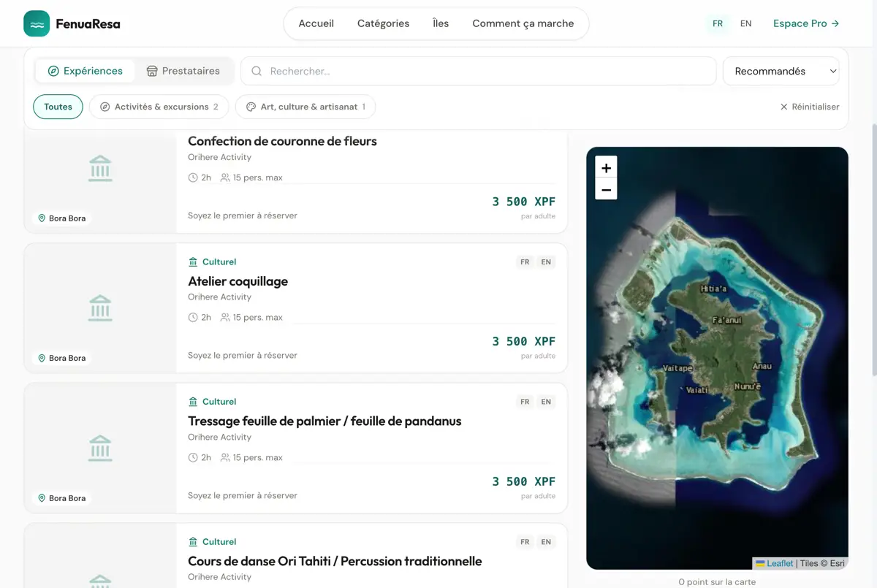Click the Tressage feuille de palmier thumbnail
Screen dimensions: 877x588
[100, 448]
